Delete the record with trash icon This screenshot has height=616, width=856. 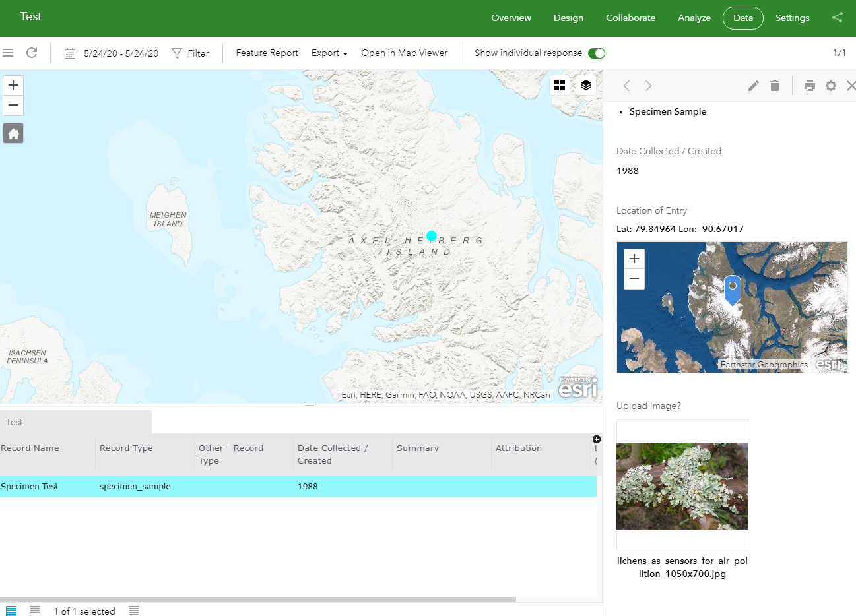click(x=775, y=86)
